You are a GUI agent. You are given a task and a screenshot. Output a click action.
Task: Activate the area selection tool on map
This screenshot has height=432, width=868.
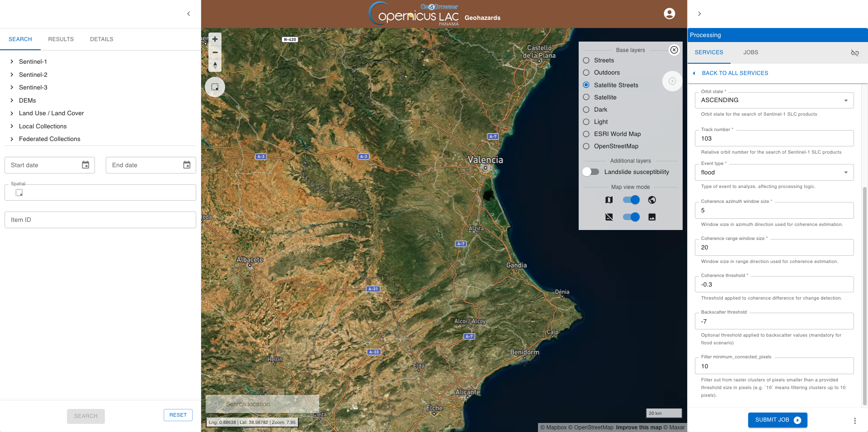coord(215,87)
